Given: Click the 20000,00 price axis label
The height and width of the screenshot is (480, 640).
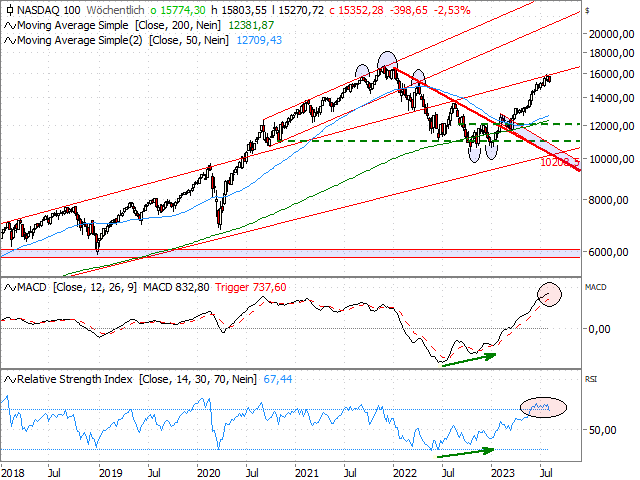Looking at the screenshot, I should (x=611, y=34).
